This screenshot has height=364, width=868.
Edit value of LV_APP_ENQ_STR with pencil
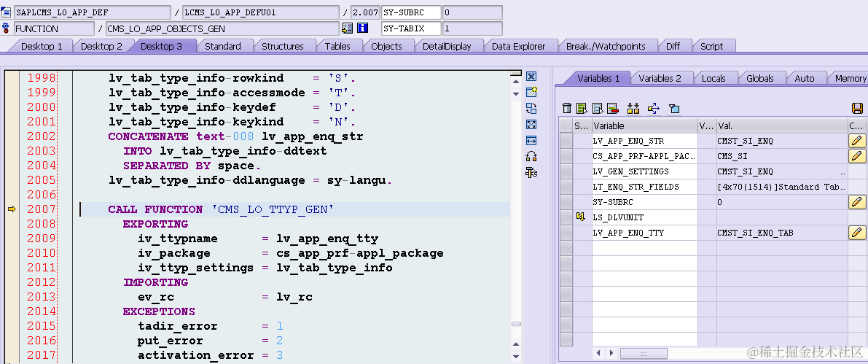pyautogui.click(x=857, y=141)
